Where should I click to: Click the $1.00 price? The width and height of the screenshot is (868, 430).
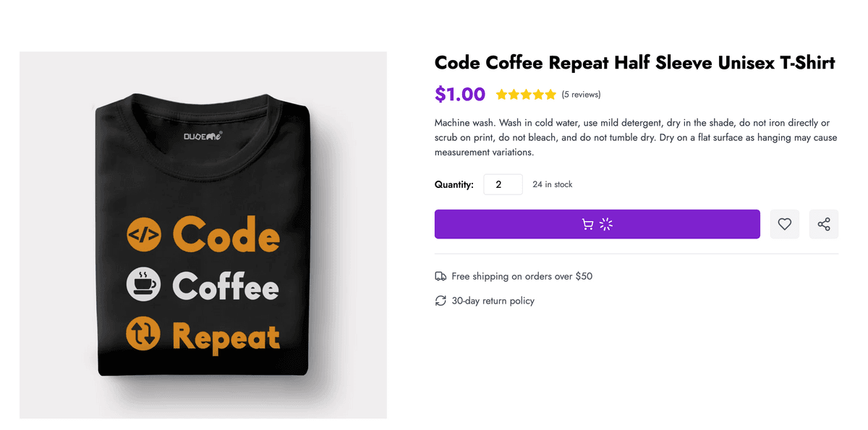tap(460, 94)
